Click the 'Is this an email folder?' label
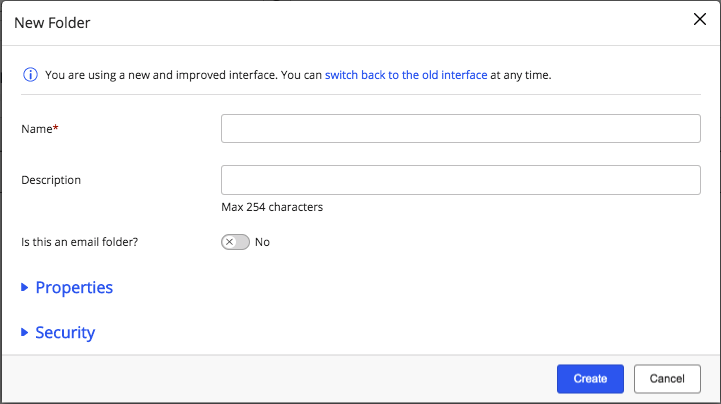 pyautogui.click(x=79, y=242)
